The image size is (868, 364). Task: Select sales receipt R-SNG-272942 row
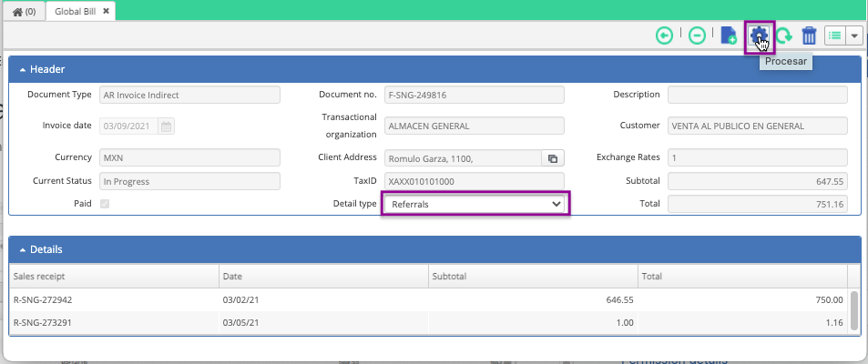(430, 299)
